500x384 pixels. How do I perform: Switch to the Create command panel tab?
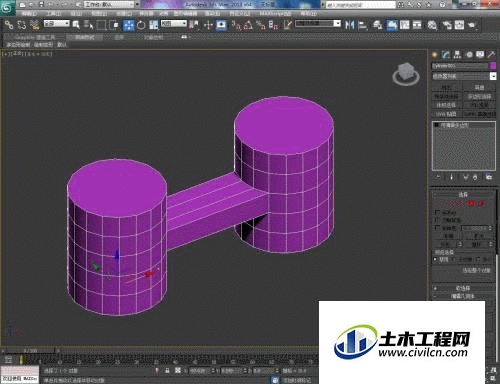[435, 55]
